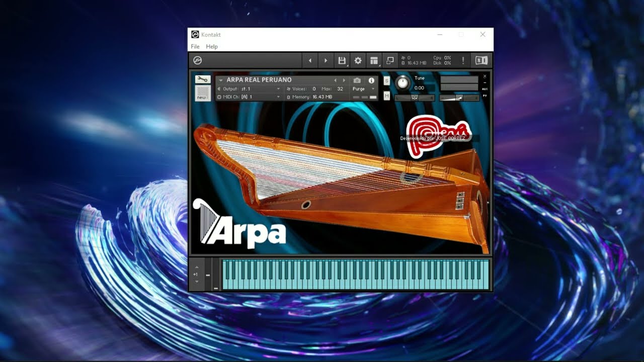Viewport: 644px width, 362px height.
Task: Click the pitch bend wheel strip
Action: [208, 275]
